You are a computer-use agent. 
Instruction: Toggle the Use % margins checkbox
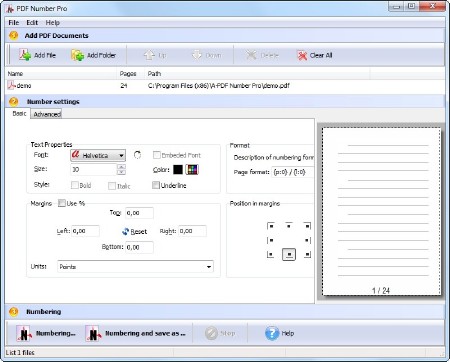click(62, 203)
